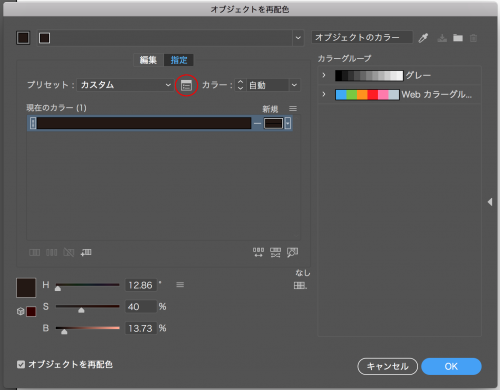Click the color group name field オブジェクトのカラー
The width and height of the screenshot is (500, 390).
pos(363,37)
